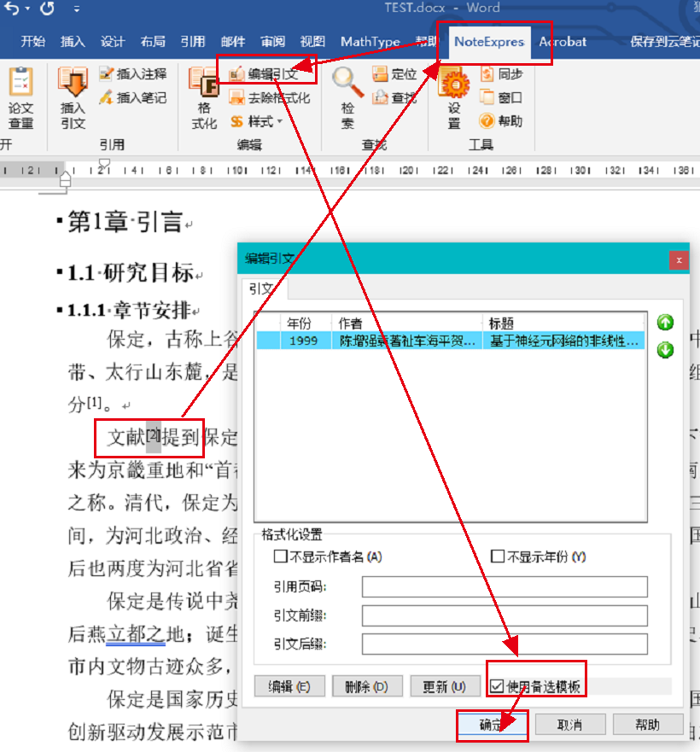The width and height of the screenshot is (700, 752).
Task: Move citation up with green arrow
Action: 665,323
